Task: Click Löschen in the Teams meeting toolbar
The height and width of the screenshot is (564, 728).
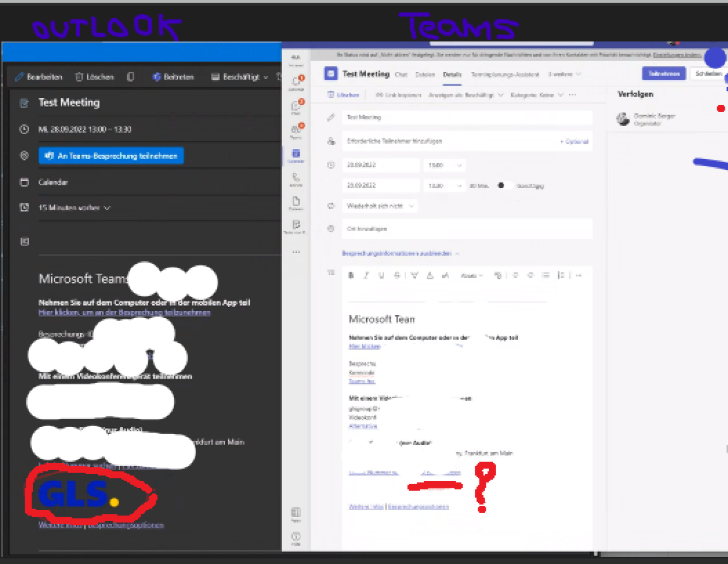Action: tap(343, 95)
